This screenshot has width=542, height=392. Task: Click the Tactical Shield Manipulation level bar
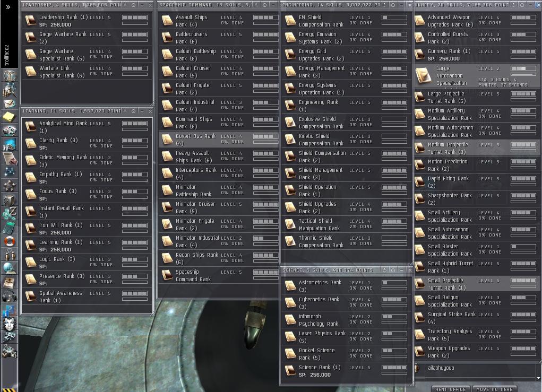[394, 221]
